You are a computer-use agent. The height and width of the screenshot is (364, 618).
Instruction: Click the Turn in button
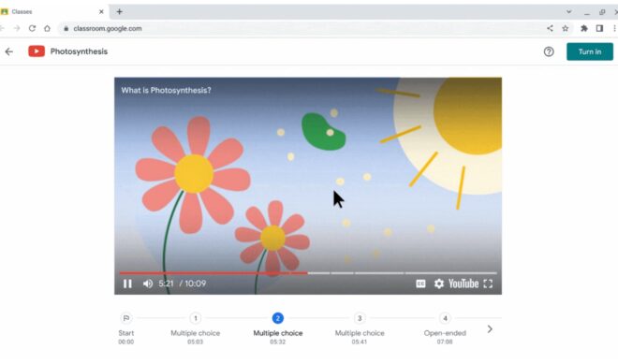pos(590,51)
